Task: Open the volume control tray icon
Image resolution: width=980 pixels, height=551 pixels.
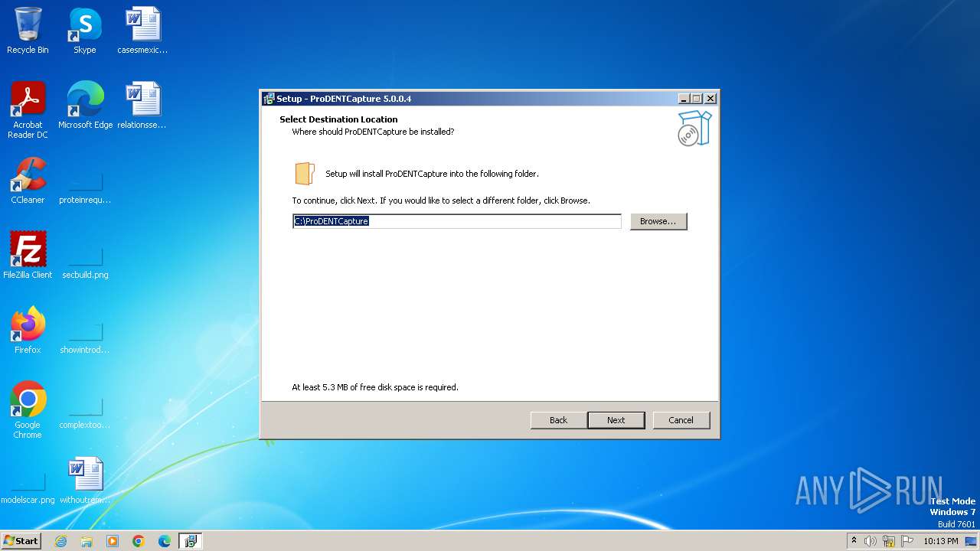Action: click(x=871, y=541)
